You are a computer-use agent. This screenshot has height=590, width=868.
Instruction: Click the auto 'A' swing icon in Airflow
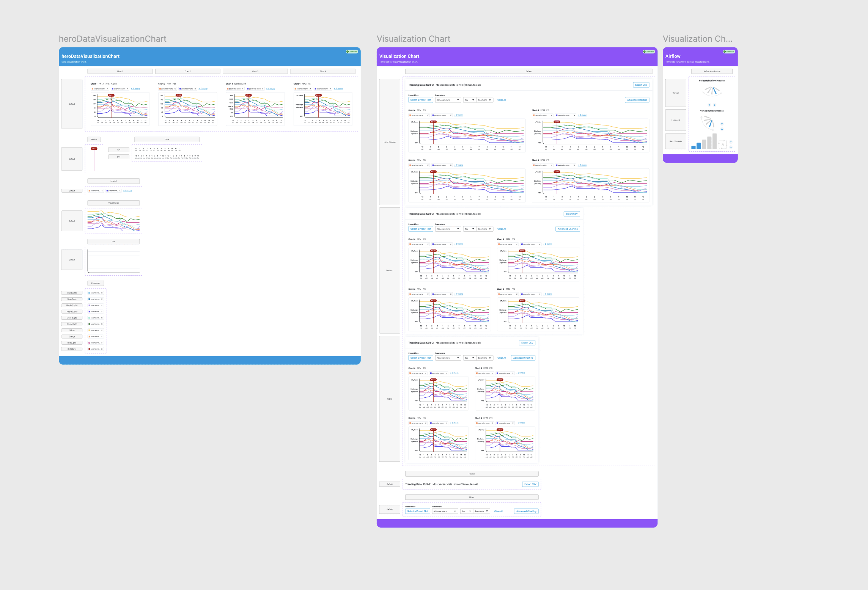point(723,144)
